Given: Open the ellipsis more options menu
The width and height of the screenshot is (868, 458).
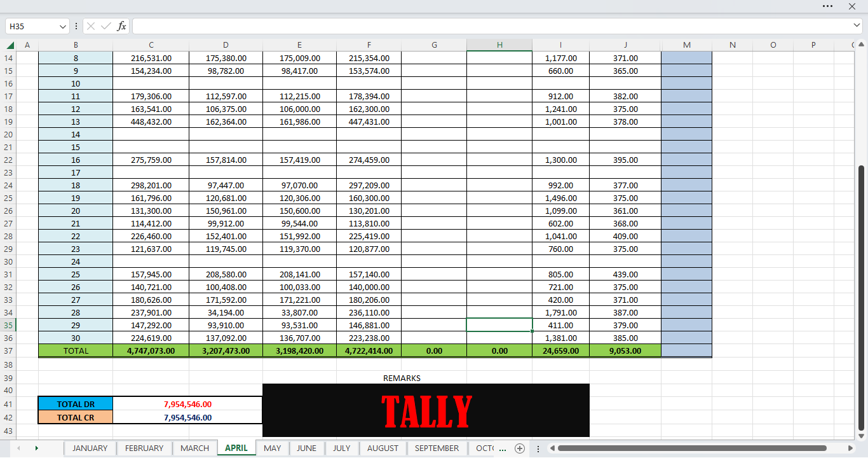Looking at the screenshot, I should coord(827,6).
